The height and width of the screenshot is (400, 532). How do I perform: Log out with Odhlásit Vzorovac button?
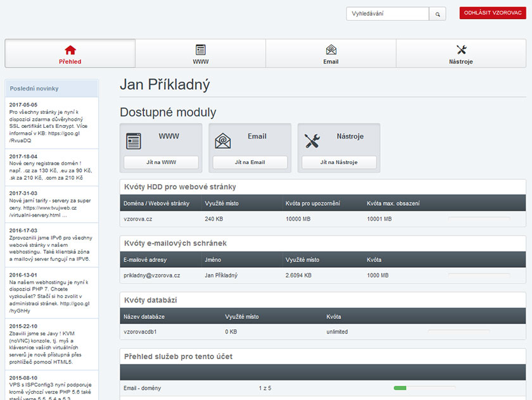(x=493, y=13)
